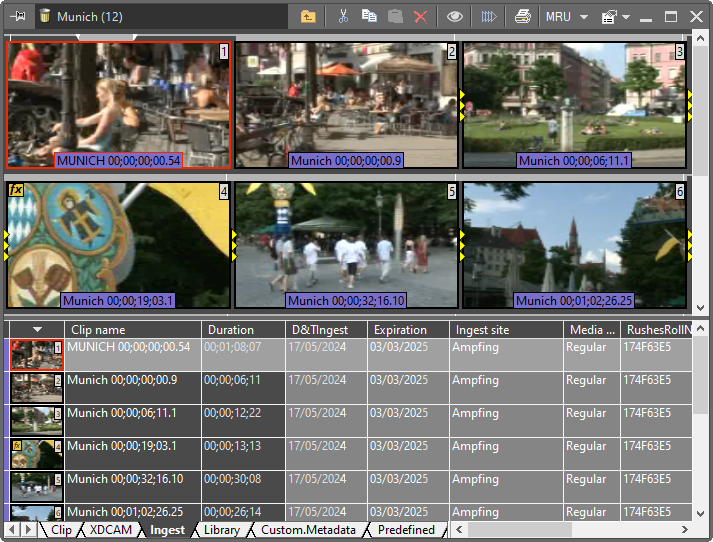Viewport: 713px width, 542px height.
Task: Click the up-one-level folder icon
Action: point(308,16)
